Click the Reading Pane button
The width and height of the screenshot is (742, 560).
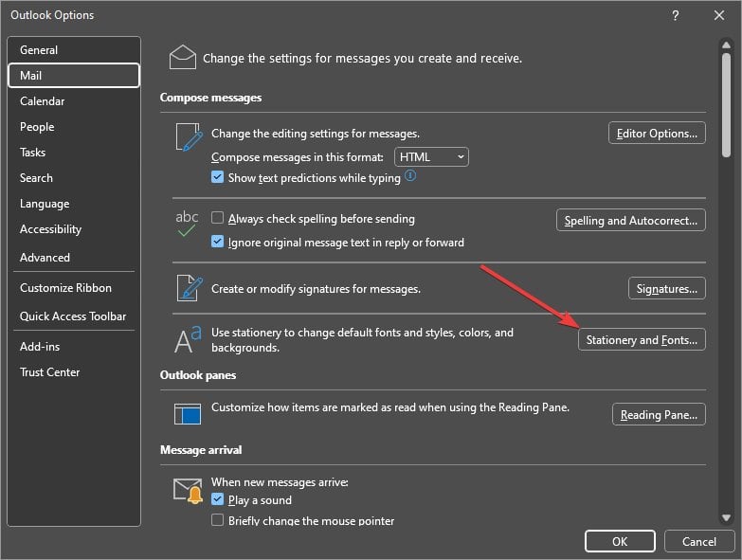click(x=659, y=414)
